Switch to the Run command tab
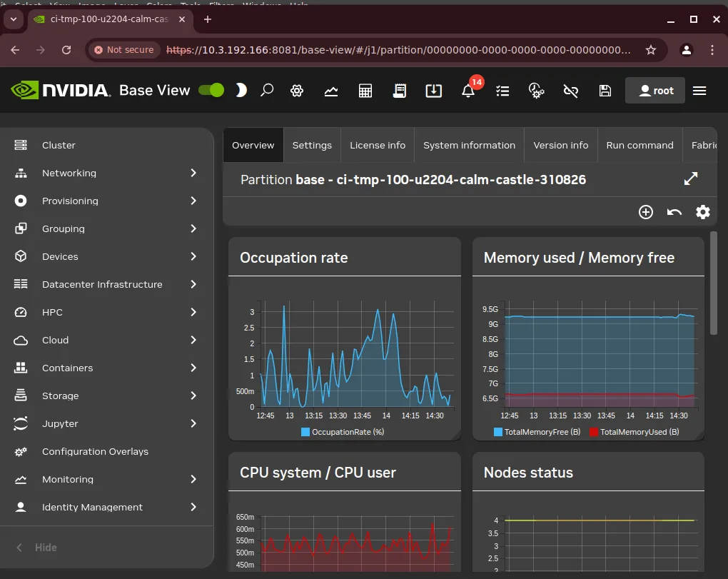The image size is (728, 579). (x=639, y=145)
